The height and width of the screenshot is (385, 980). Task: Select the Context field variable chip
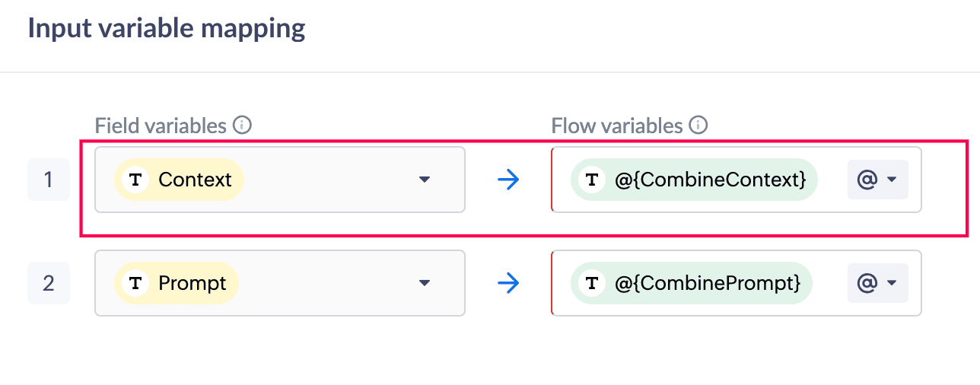194,180
